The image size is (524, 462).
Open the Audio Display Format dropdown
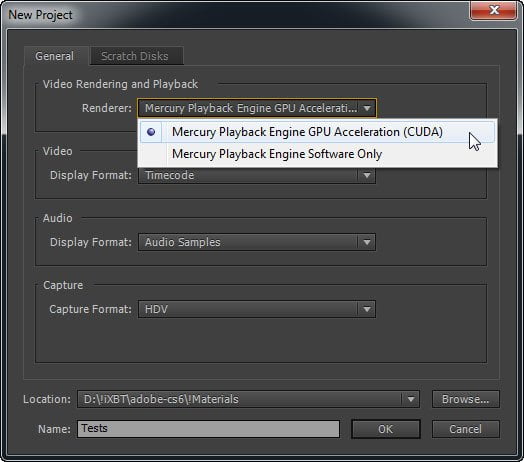click(257, 242)
